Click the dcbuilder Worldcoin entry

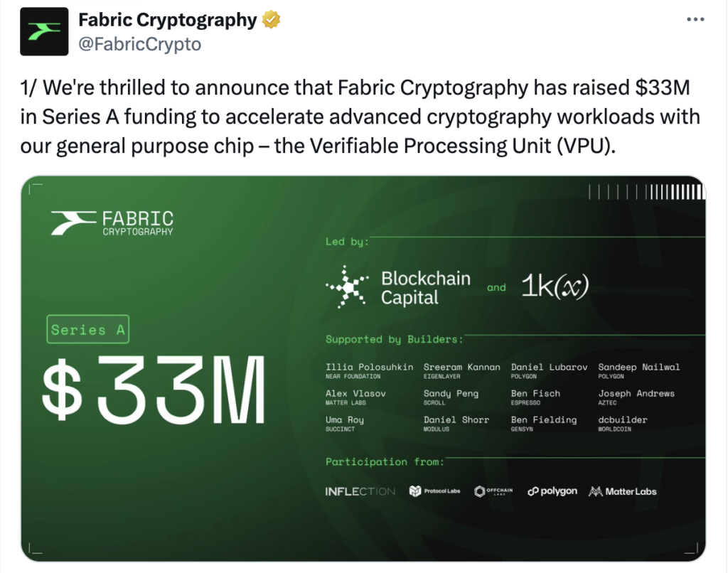pyautogui.click(x=623, y=424)
